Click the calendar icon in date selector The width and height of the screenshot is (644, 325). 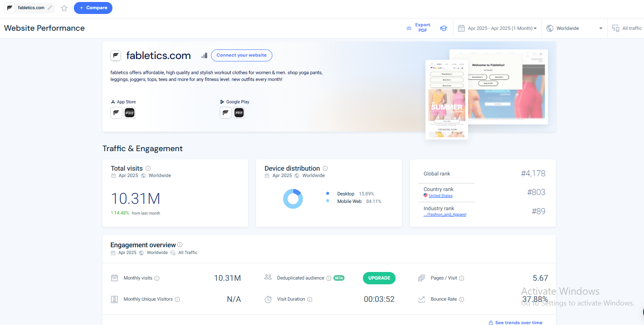point(461,28)
